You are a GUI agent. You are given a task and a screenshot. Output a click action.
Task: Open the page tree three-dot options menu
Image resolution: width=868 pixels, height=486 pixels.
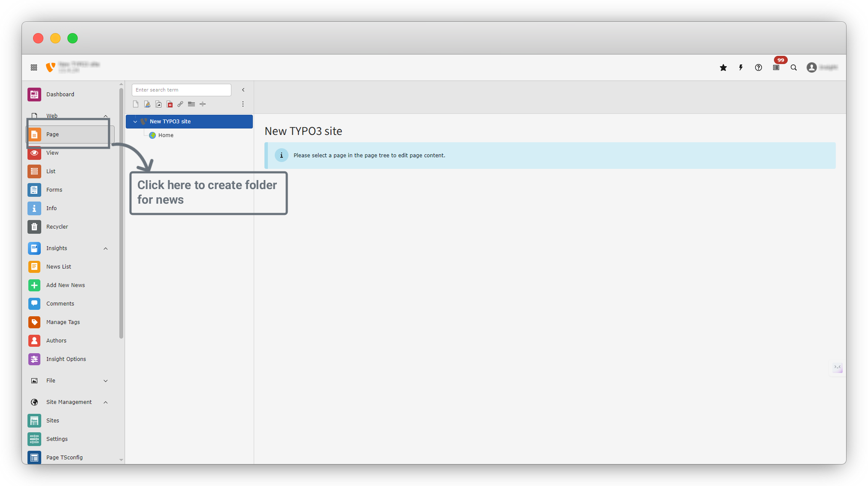[243, 104]
